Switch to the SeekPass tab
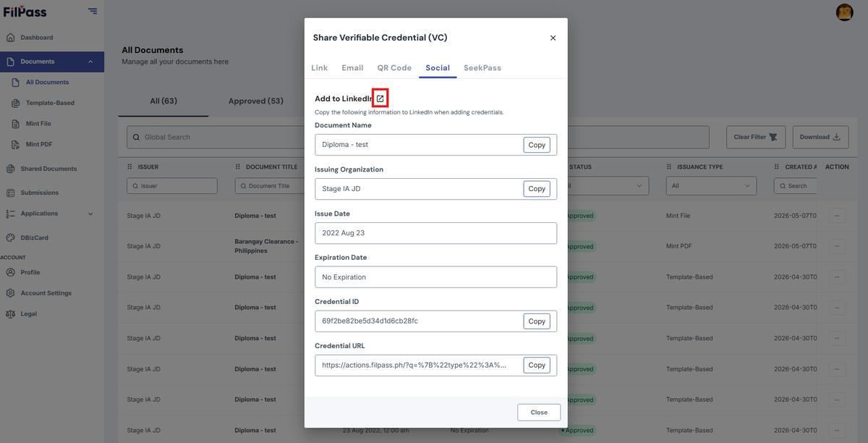Viewport: 868px width, 443px height. click(482, 68)
